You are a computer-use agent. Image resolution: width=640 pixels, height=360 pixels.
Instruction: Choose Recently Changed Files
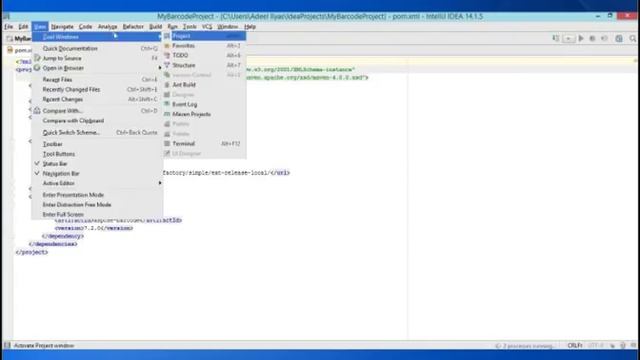71,89
